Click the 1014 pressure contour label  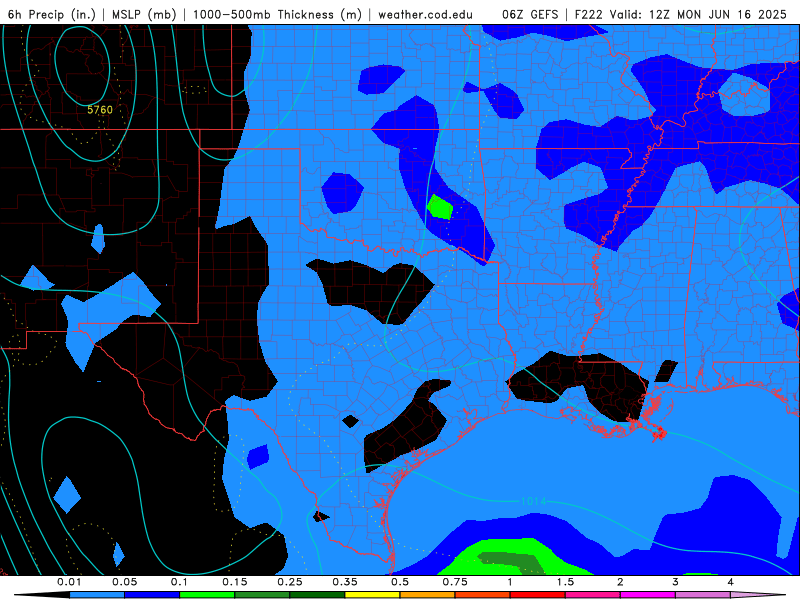[x=533, y=502]
